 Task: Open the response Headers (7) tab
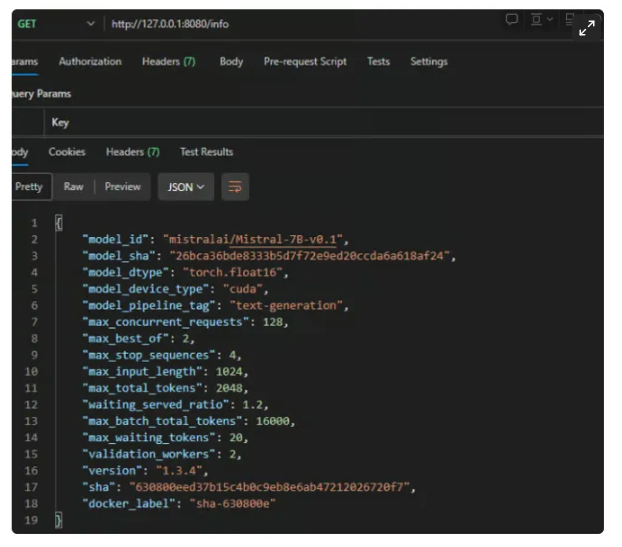(132, 152)
